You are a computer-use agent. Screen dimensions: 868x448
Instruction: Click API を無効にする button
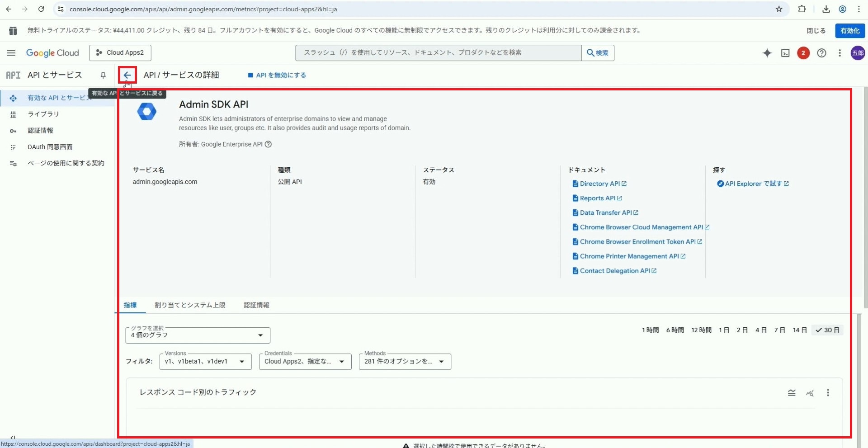click(277, 75)
